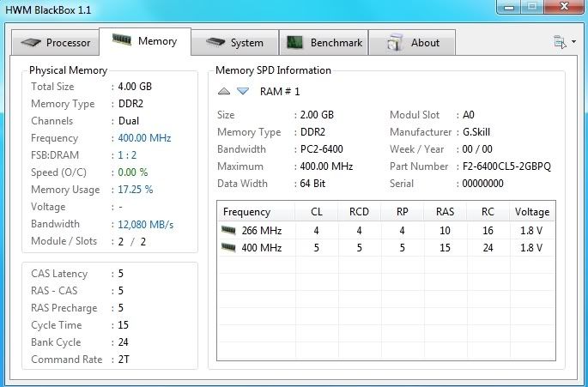Show the About tab
The height and width of the screenshot is (387, 588).
(412, 43)
